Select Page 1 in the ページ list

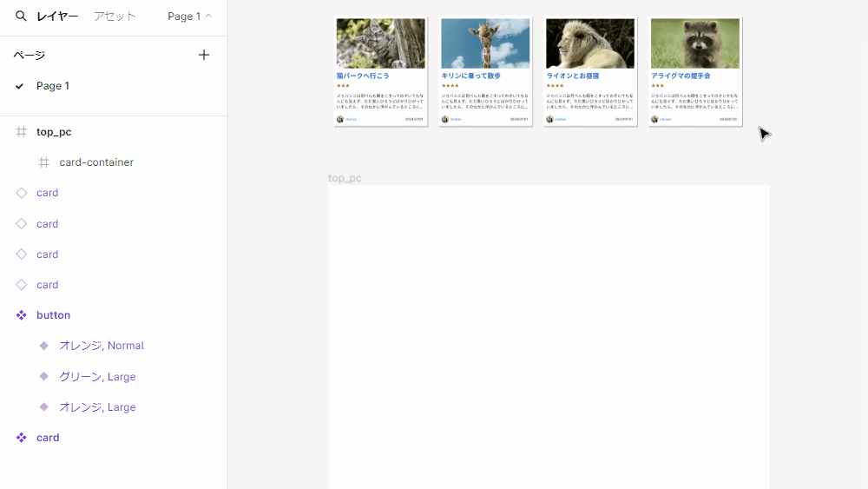[x=53, y=86]
